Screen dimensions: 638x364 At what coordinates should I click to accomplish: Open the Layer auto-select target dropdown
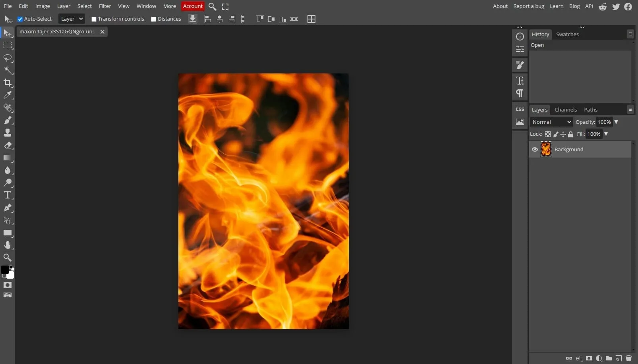(x=72, y=19)
